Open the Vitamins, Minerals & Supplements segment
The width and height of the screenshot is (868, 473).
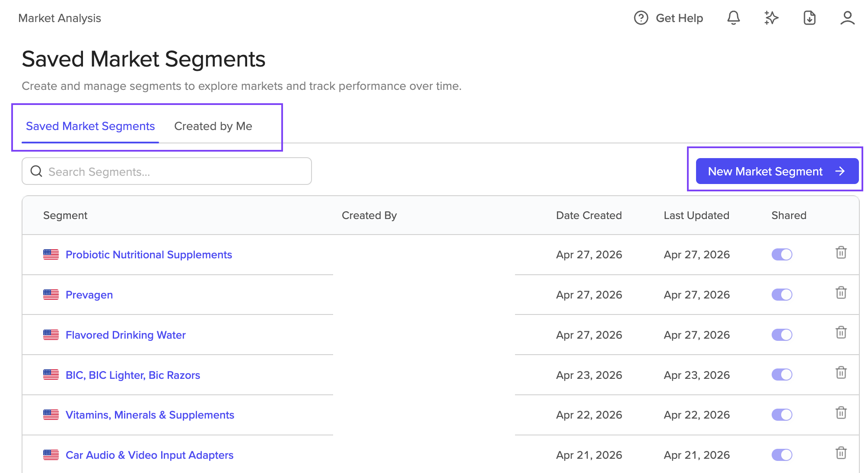pos(149,415)
